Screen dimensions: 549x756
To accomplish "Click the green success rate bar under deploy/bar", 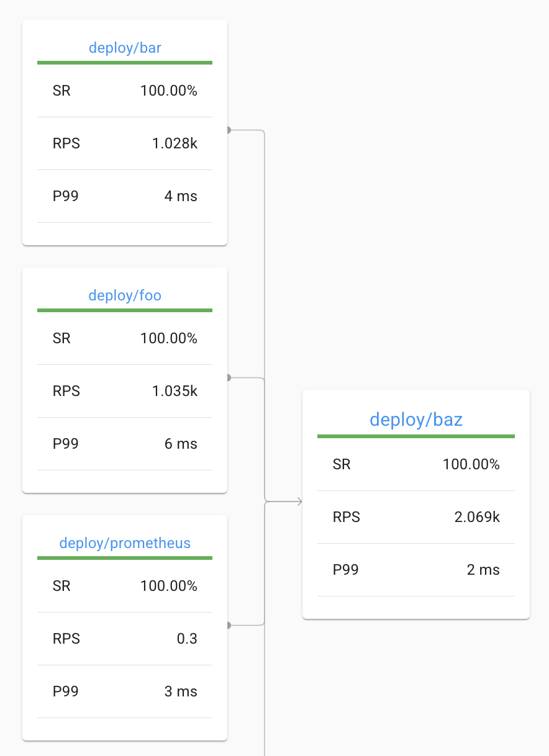I will (124, 62).
